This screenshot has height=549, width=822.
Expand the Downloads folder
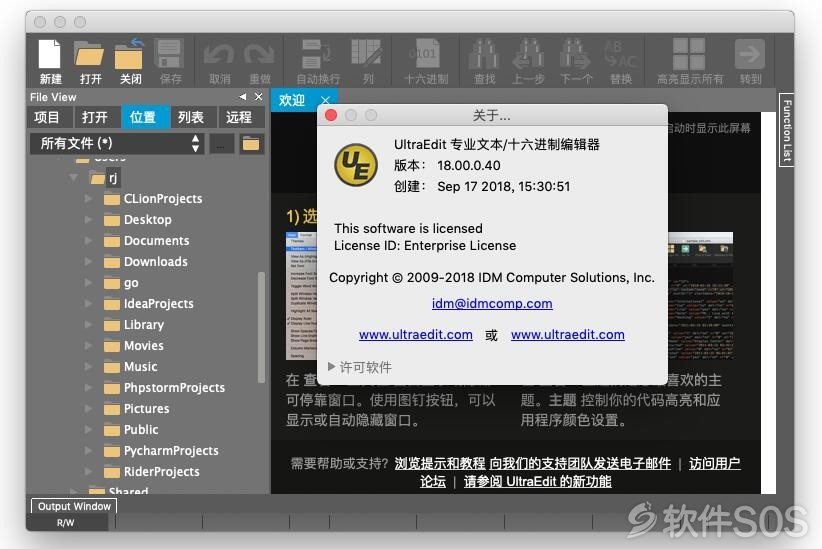point(88,262)
